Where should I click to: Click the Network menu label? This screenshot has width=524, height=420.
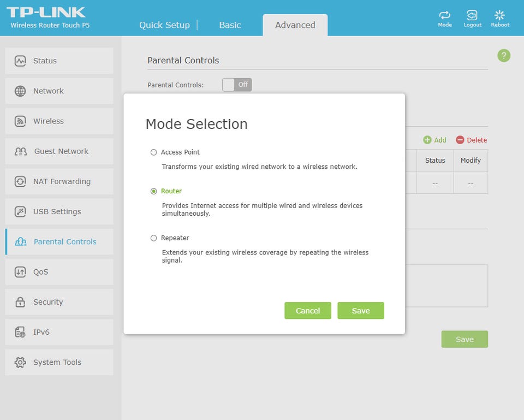pos(48,91)
